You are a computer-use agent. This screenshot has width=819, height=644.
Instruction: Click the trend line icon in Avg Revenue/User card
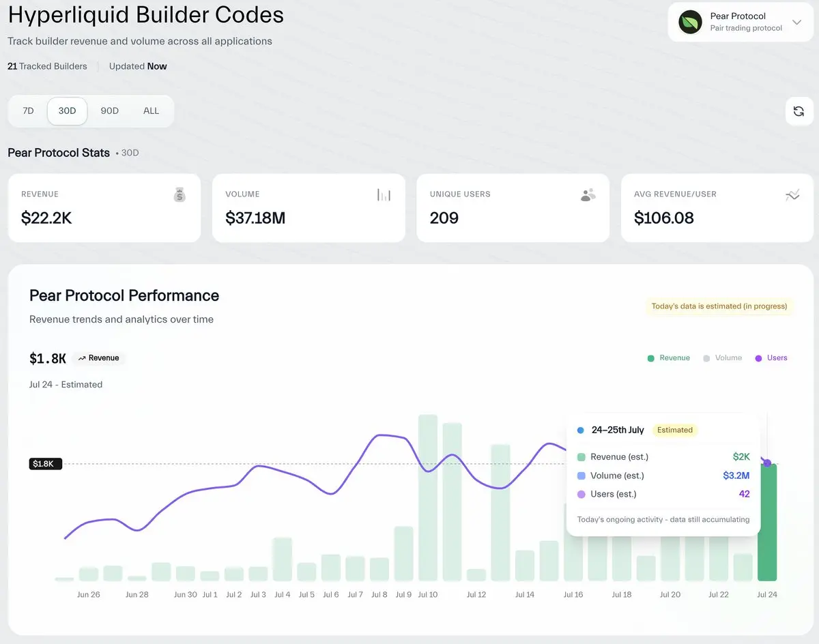792,196
